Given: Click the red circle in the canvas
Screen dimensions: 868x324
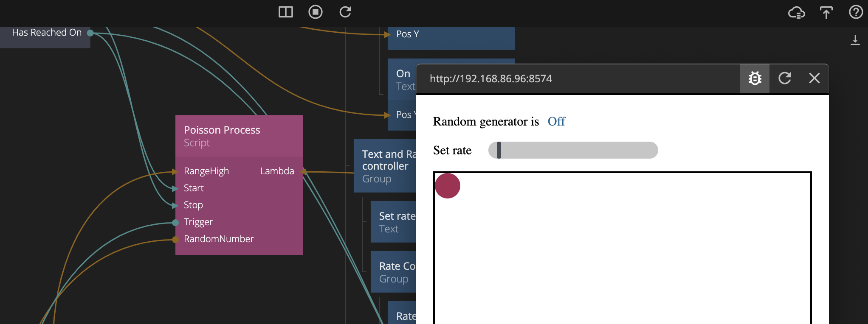Looking at the screenshot, I should [x=448, y=186].
